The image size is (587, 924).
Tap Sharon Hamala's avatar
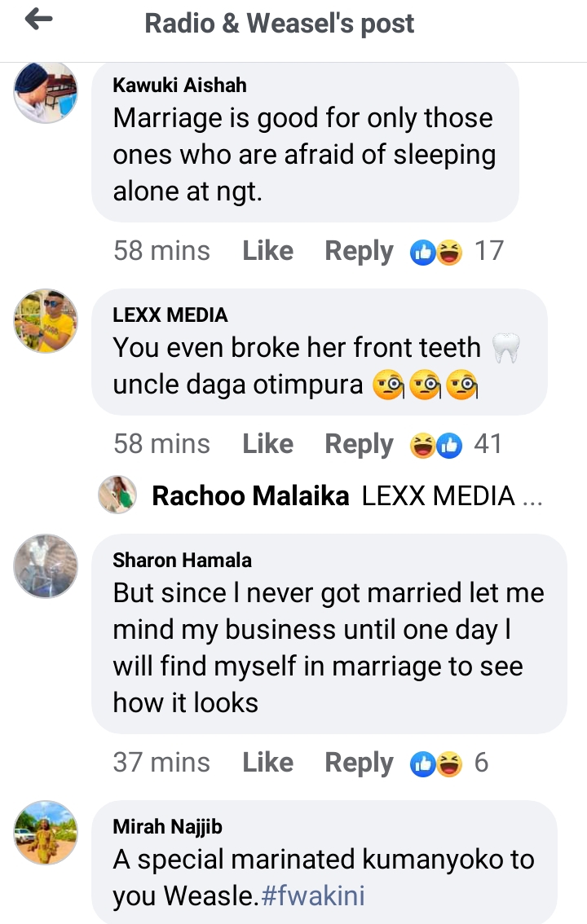tap(46, 566)
